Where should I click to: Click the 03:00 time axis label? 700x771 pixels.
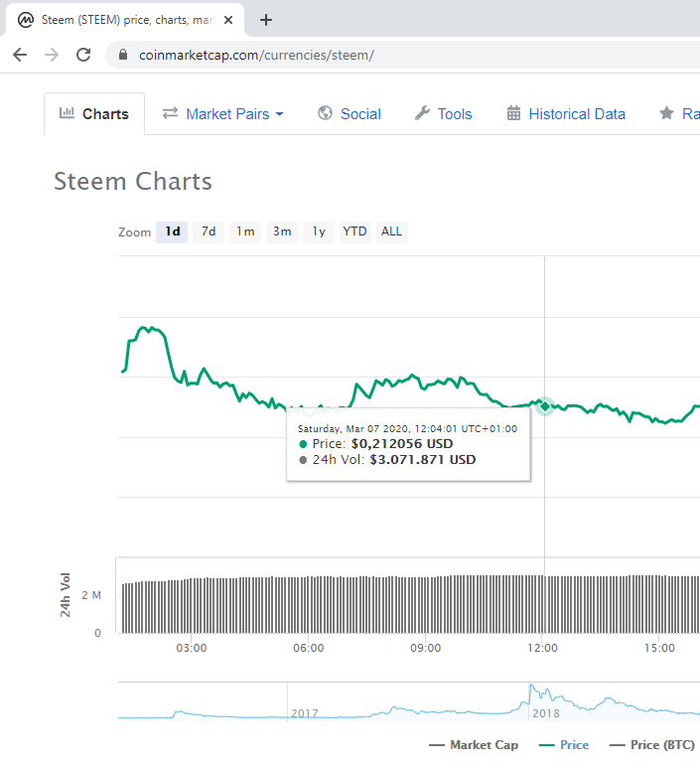[x=192, y=648]
